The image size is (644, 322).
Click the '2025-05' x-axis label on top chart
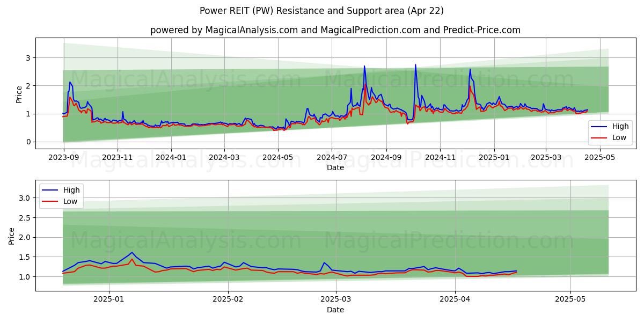point(599,158)
